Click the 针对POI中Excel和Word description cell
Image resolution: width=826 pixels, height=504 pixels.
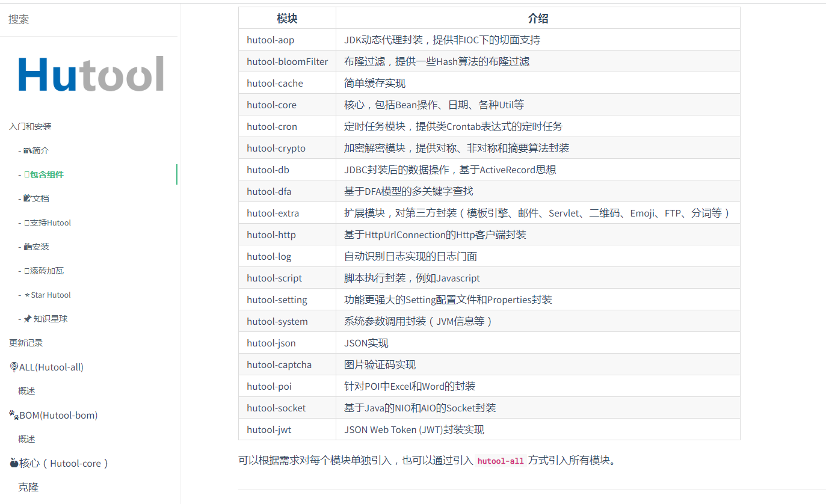(x=538, y=386)
